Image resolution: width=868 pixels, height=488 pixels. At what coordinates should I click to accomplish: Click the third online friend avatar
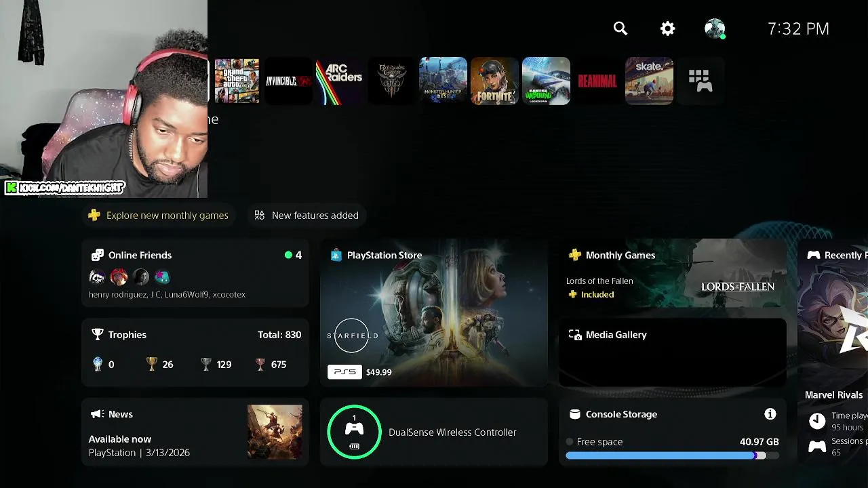point(140,277)
